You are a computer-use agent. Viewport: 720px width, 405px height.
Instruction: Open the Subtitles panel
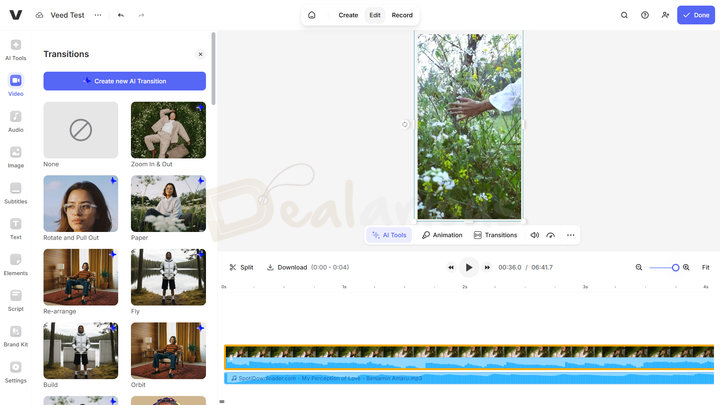point(16,192)
